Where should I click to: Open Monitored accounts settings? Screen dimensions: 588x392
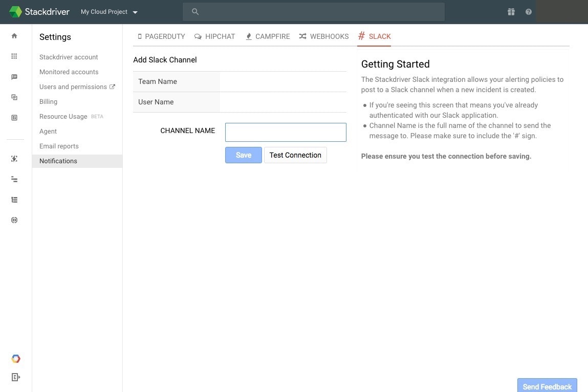(x=69, y=72)
